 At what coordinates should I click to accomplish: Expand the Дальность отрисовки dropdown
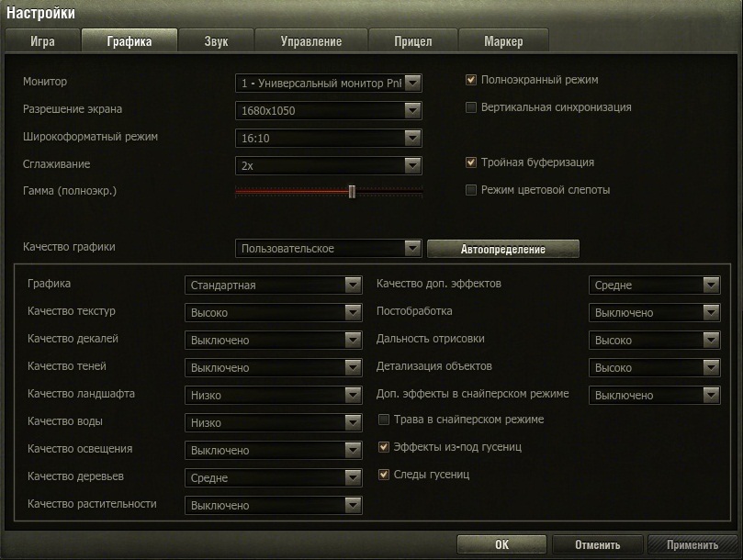tap(654, 341)
